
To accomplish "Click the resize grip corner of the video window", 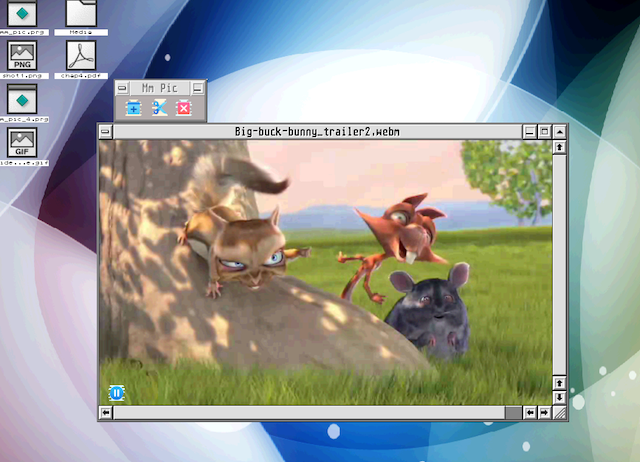I will click(x=560, y=413).
